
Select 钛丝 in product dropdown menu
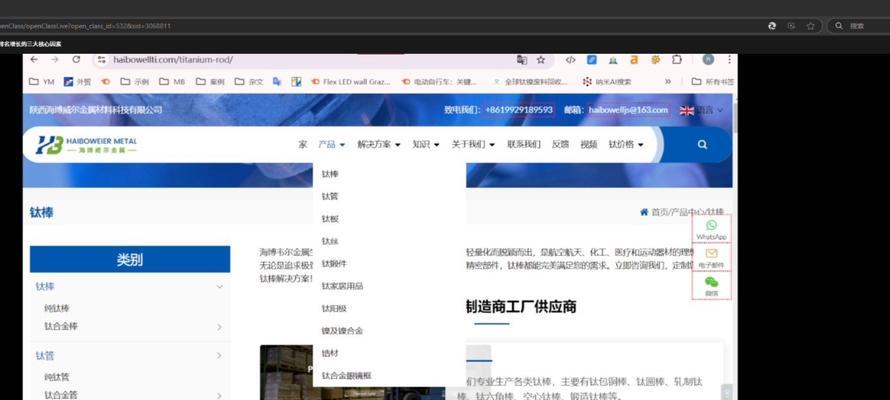point(330,241)
